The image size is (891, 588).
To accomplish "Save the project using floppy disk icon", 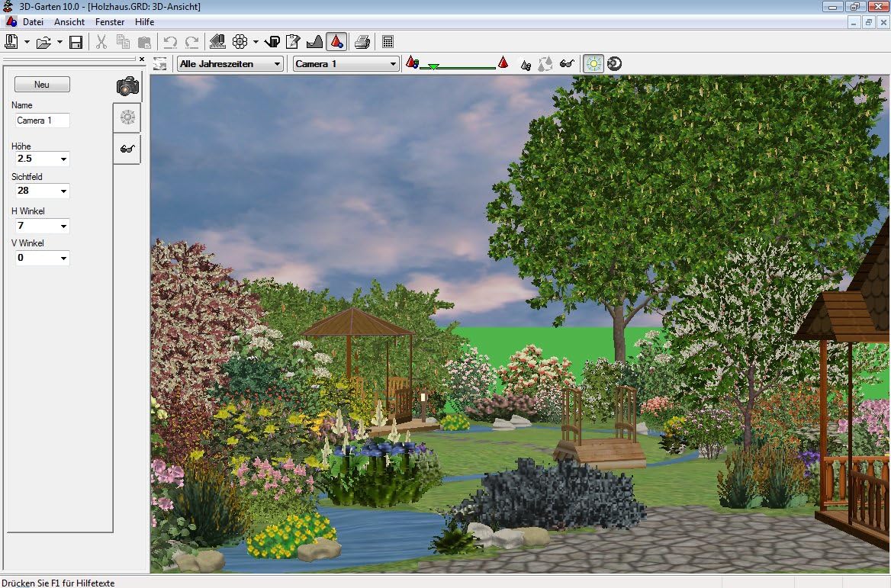I will (x=76, y=42).
